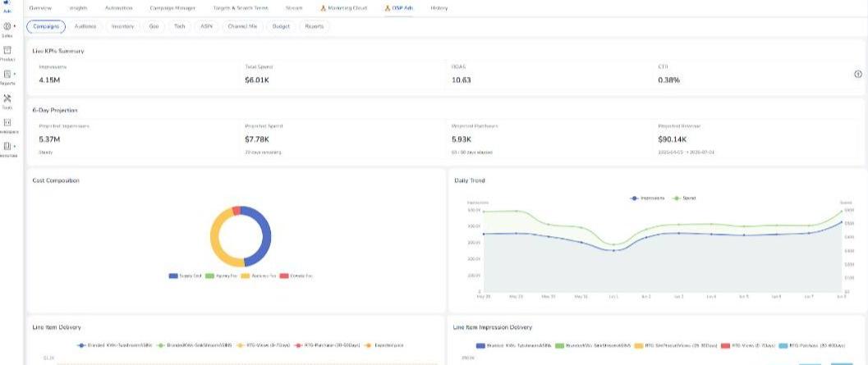This screenshot has width=868, height=365.
Task: Click the 6-Day Projection heading
Action: pyautogui.click(x=55, y=110)
